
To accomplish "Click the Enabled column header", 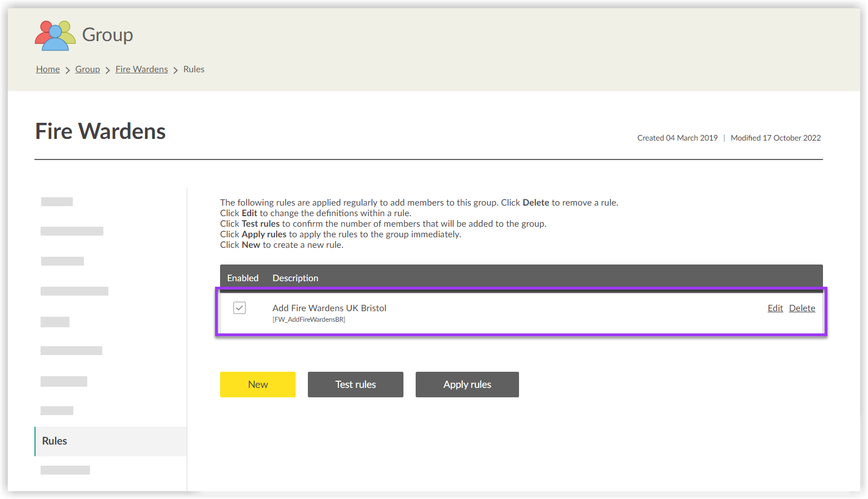I will pos(243,278).
